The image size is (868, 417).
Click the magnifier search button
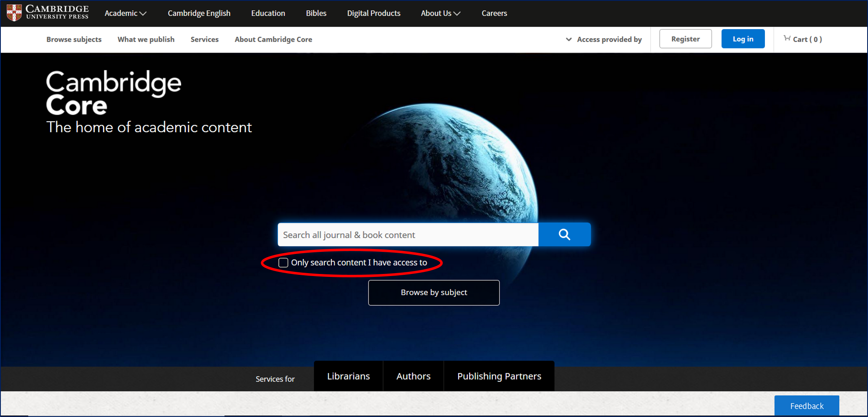[x=564, y=234]
